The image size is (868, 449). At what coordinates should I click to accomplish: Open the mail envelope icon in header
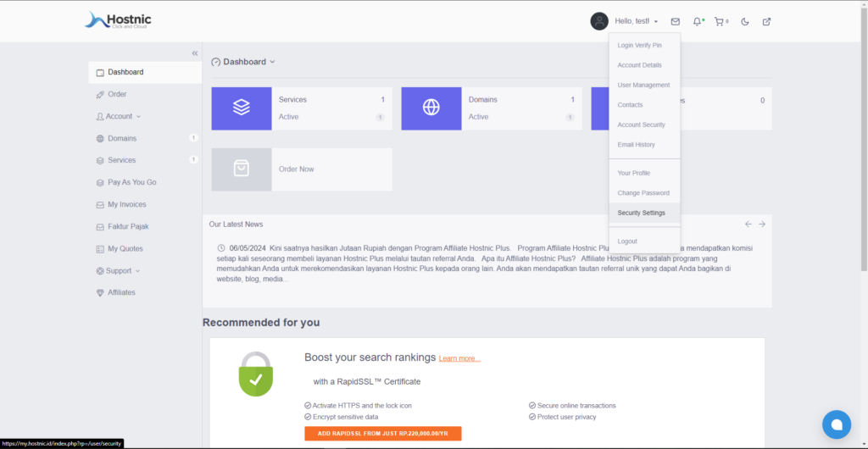pyautogui.click(x=676, y=21)
